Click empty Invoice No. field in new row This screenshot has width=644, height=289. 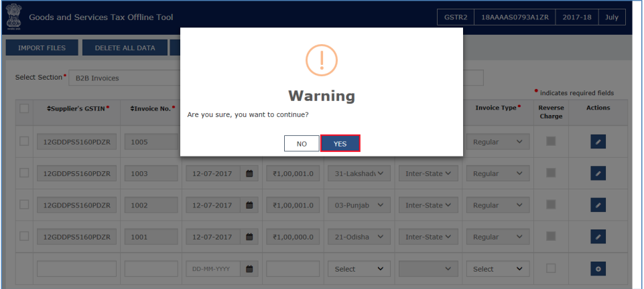click(151, 269)
